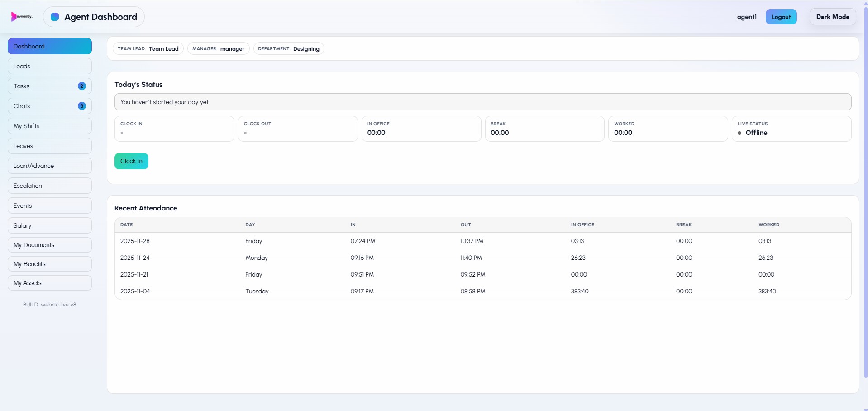Open My Shifts from the sidebar
This screenshot has width=868, height=411.
[49, 126]
